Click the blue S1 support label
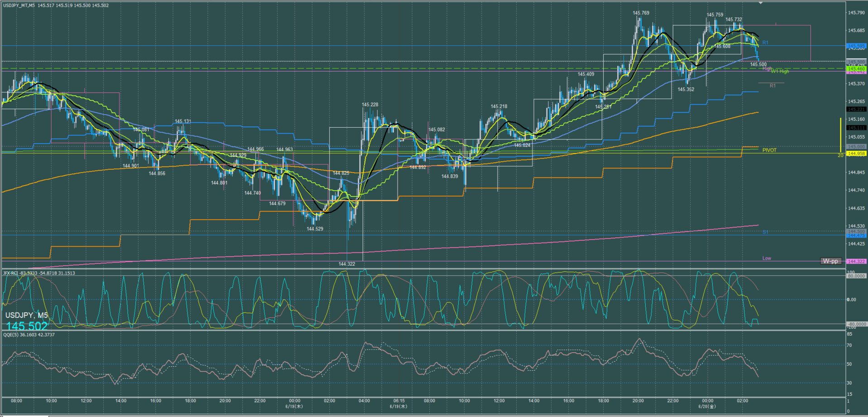This screenshot has width=868, height=417. pos(765,232)
